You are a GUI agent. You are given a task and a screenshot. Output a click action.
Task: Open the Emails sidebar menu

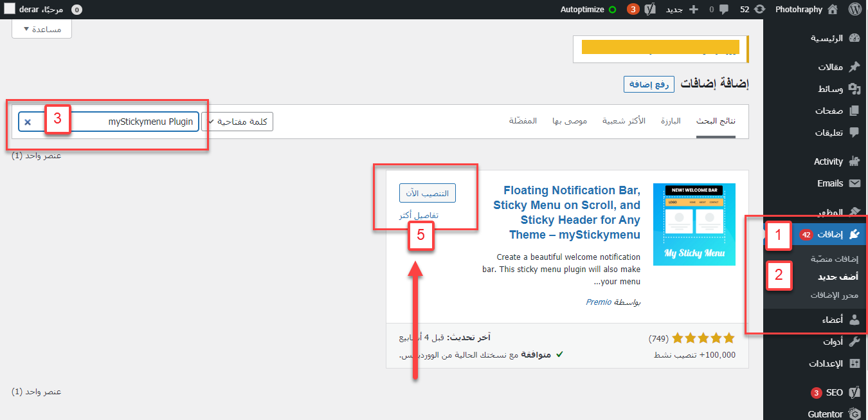(815, 183)
